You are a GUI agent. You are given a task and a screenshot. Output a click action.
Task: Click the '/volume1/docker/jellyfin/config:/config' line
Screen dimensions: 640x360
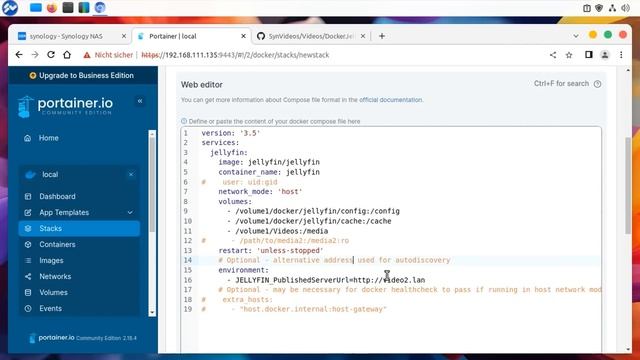[x=313, y=211]
